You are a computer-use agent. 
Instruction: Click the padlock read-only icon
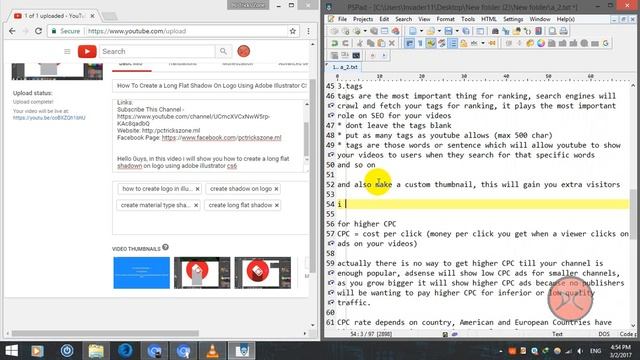pyautogui.click(x=464, y=43)
